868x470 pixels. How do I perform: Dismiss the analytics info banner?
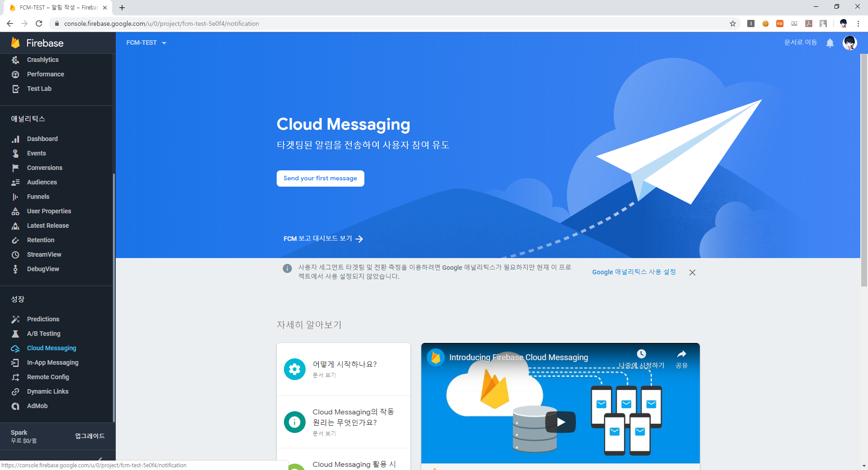(692, 273)
